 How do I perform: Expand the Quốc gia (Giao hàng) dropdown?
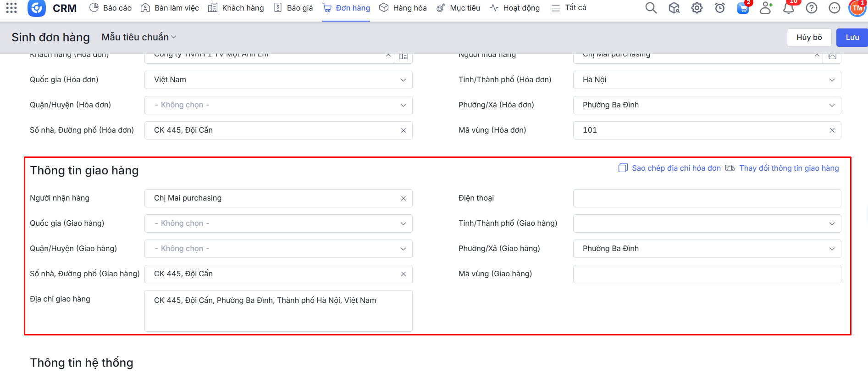coord(278,223)
